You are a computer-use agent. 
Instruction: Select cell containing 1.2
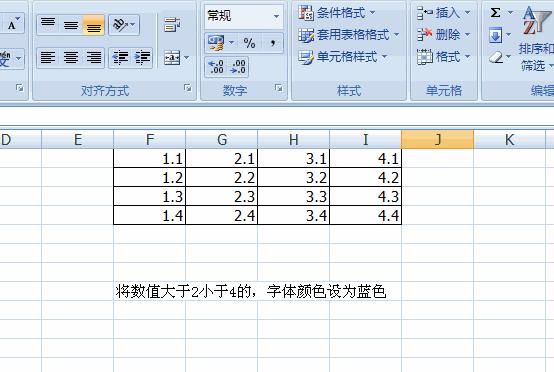tap(150, 177)
